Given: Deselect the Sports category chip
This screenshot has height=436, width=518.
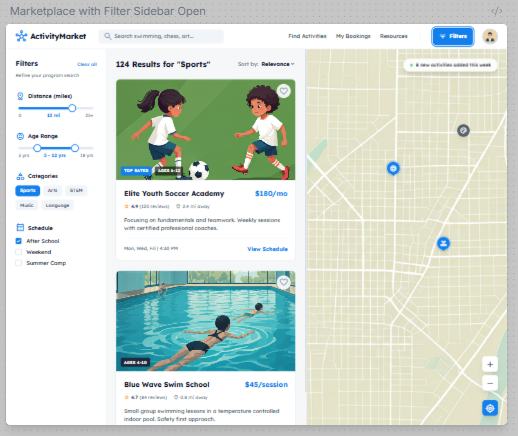Looking at the screenshot, I should point(28,191).
